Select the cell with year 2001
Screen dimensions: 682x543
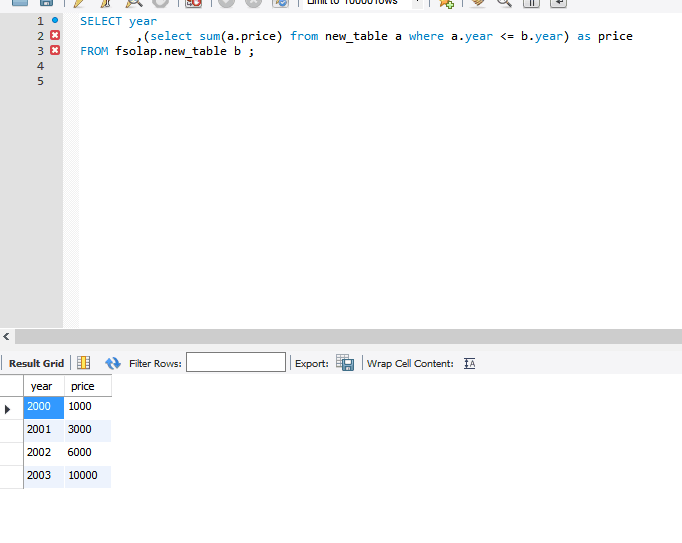click(44, 431)
